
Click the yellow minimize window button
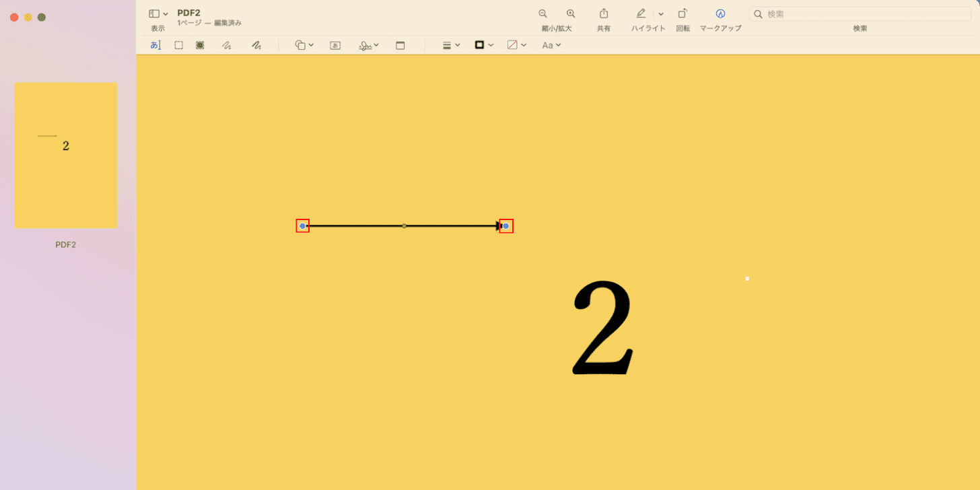click(28, 17)
